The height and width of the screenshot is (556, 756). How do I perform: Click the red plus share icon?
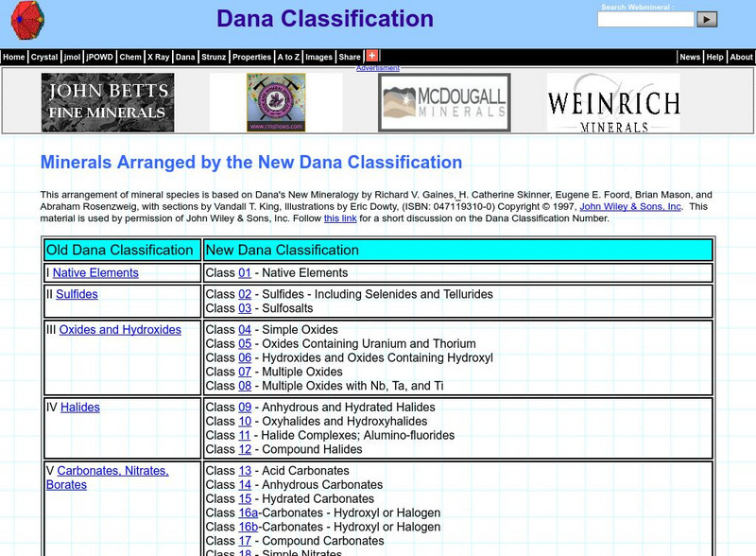tap(371, 56)
